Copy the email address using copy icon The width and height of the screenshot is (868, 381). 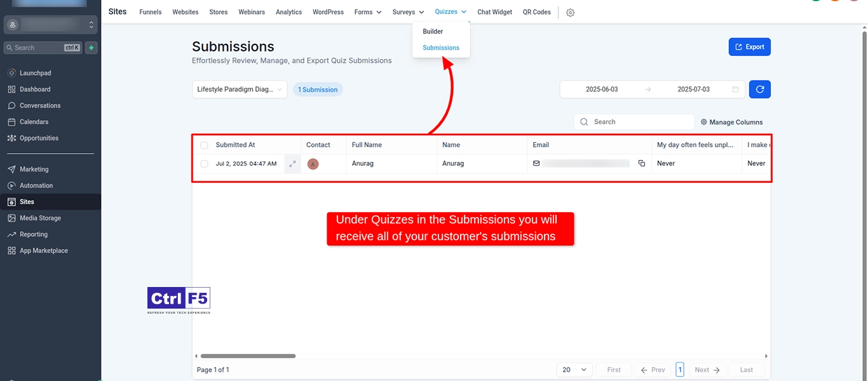click(x=641, y=164)
